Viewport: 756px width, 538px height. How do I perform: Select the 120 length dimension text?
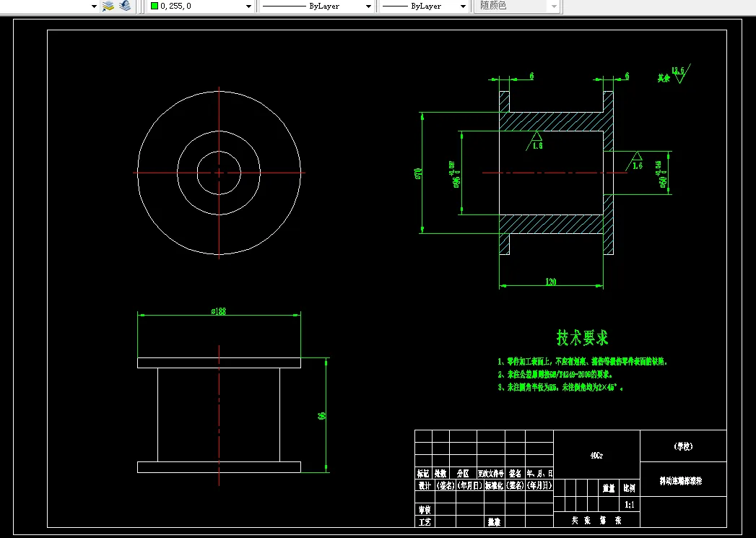click(551, 282)
